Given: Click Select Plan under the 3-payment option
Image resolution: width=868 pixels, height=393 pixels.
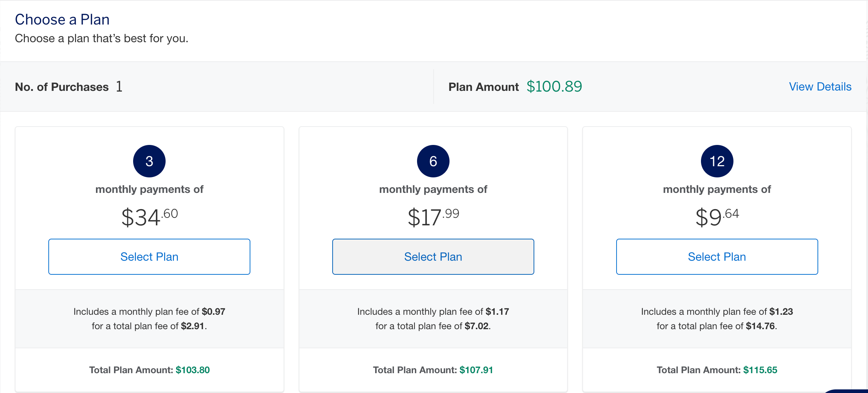Looking at the screenshot, I should click(149, 256).
